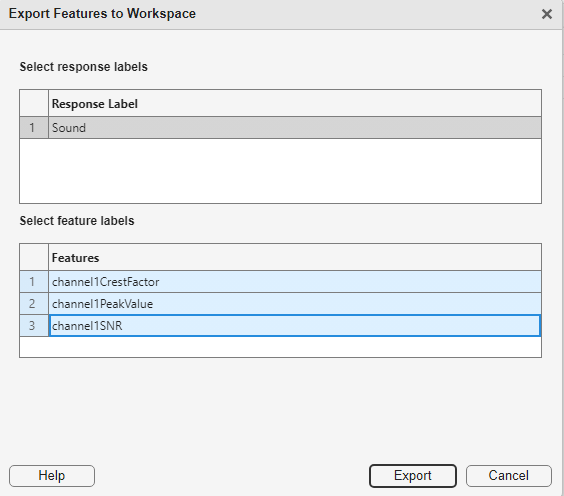Select the channel1PeakValue feature
The width and height of the screenshot is (564, 496).
click(x=295, y=304)
